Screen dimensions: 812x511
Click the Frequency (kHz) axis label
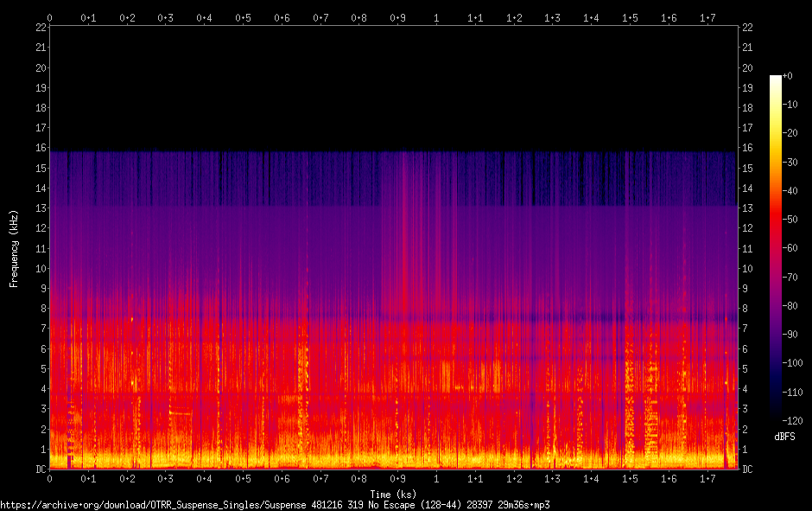coord(14,249)
